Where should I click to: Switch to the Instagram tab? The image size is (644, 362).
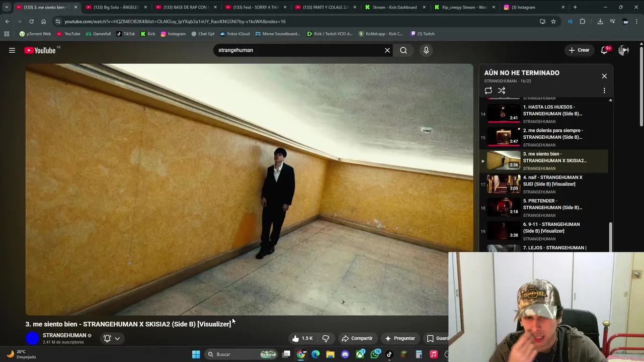tap(534, 7)
